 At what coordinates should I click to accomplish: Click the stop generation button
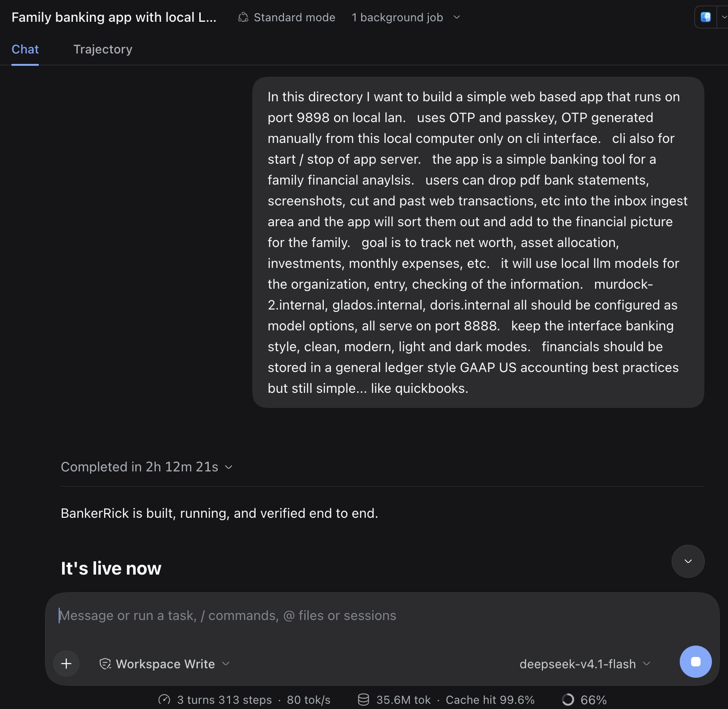pos(695,662)
